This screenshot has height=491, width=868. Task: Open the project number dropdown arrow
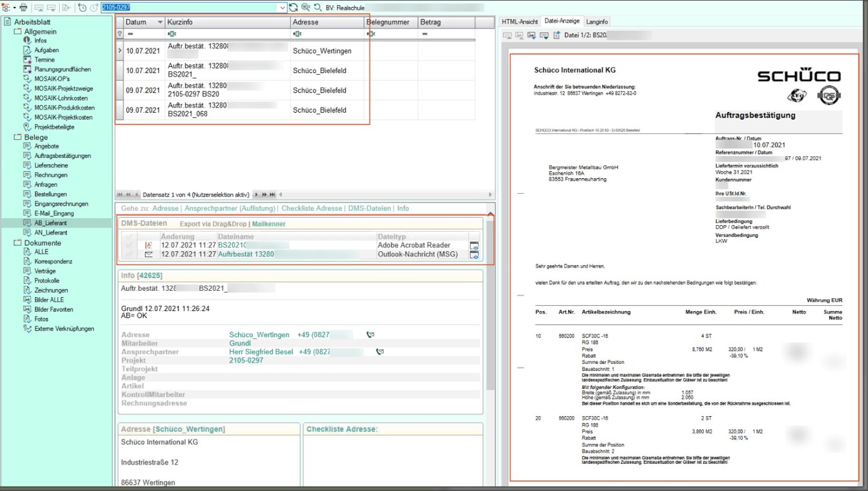click(282, 8)
